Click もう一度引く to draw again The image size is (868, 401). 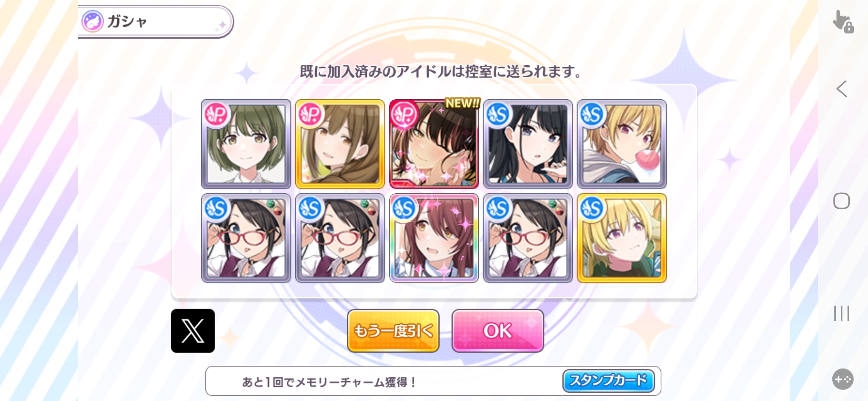[x=393, y=330]
